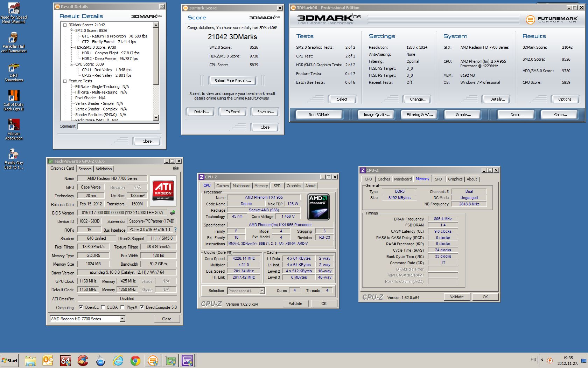The height and width of the screenshot is (368, 588).
Task: Click the HU language indicator in taskbar
Action: click(x=533, y=360)
